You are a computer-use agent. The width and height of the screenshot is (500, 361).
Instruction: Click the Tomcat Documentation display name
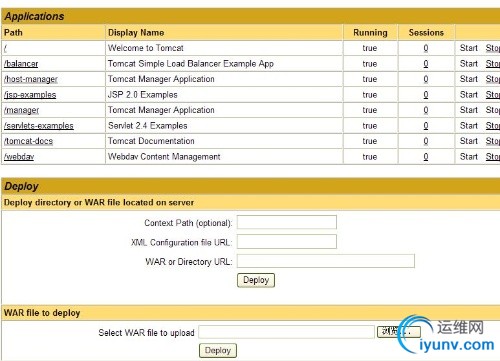click(x=151, y=141)
